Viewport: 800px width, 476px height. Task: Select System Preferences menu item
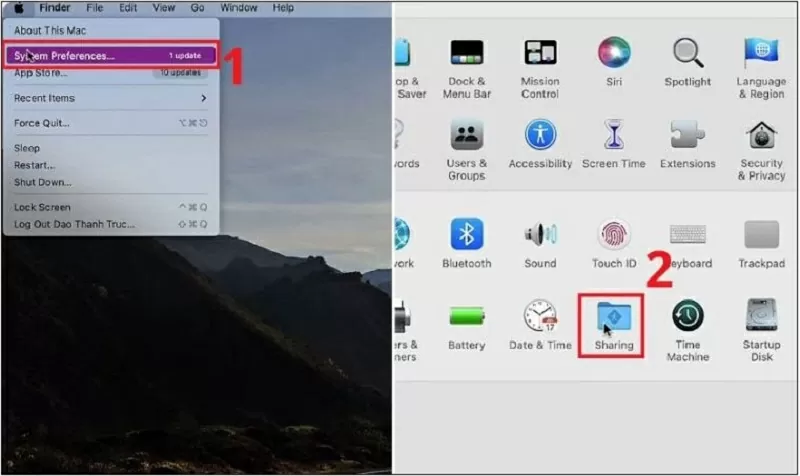click(x=111, y=55)
